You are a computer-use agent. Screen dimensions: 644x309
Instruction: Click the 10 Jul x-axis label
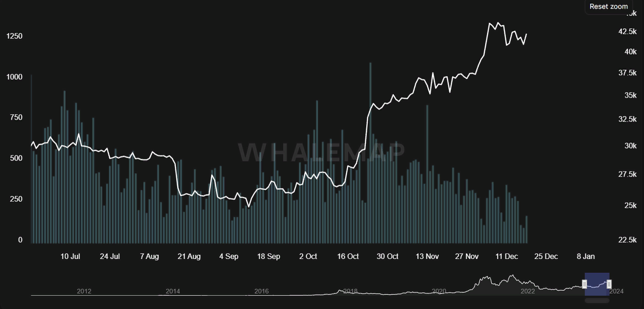click(70, 256)
